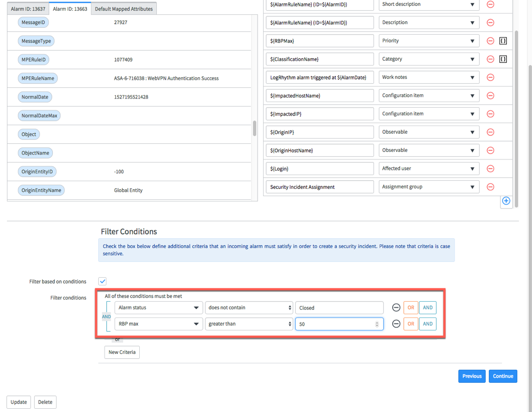Remove the Priority mapping row
532x412 pixels.
490,41
